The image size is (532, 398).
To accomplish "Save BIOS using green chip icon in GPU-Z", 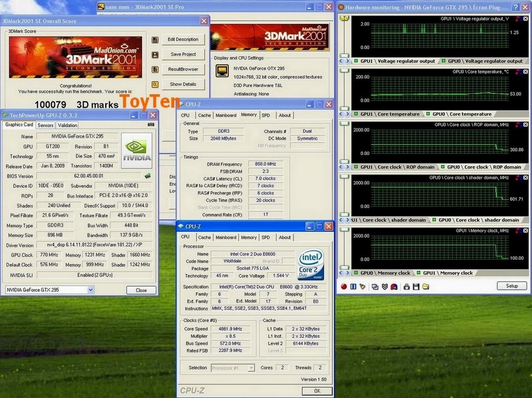I will pyautogui.click(x=148, y=176).
